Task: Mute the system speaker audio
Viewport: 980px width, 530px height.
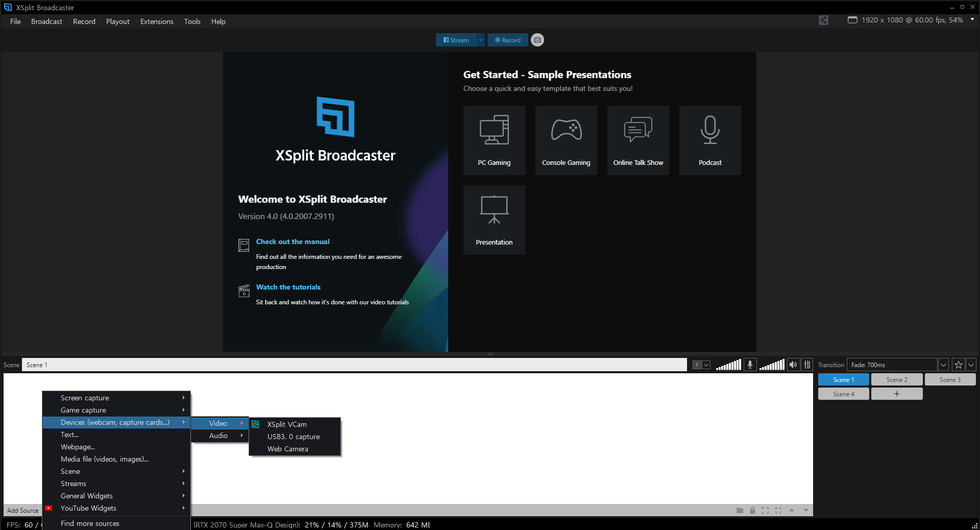Action: (793, 365)
